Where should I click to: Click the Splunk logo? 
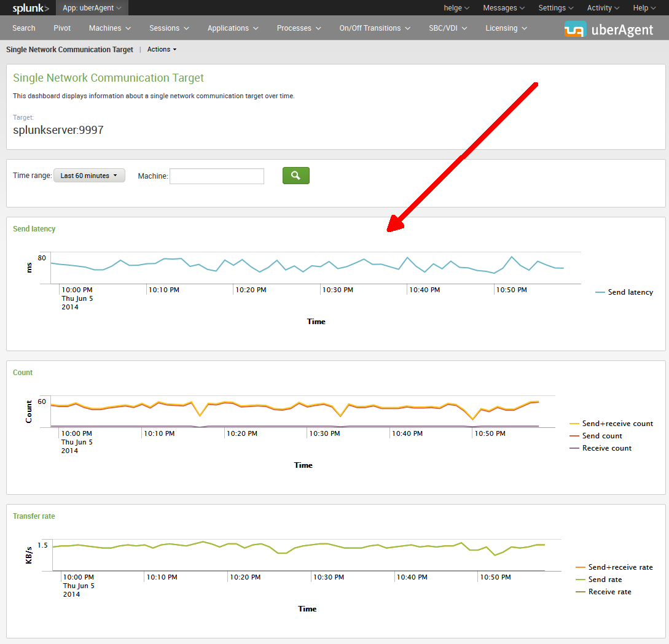[x=30, y=8]
